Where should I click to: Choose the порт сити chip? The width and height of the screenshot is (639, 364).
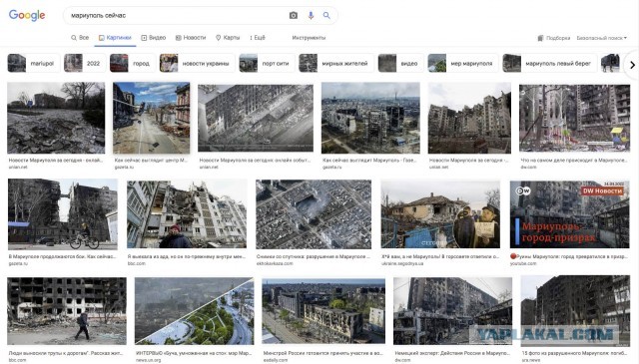tap(267, 63)
